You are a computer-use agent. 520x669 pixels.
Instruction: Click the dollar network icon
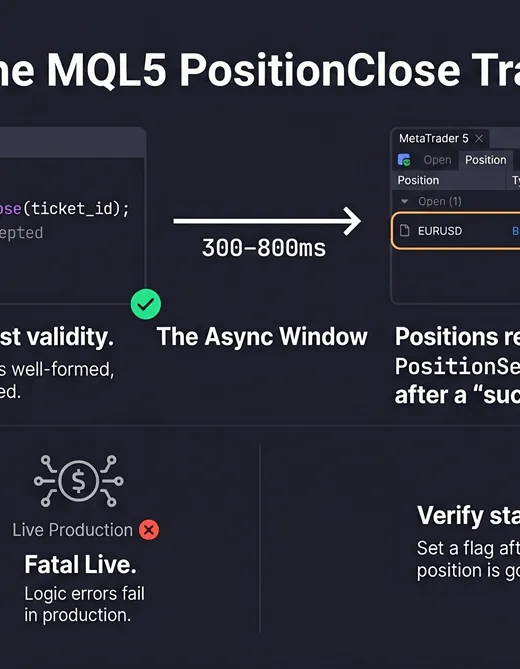coord(78,481)
